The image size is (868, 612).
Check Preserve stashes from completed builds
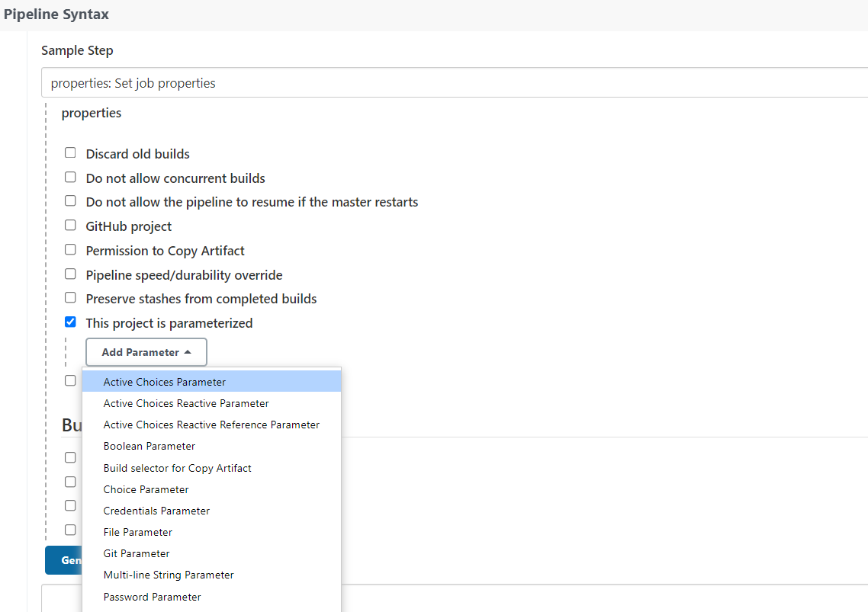tap(70, 298)
